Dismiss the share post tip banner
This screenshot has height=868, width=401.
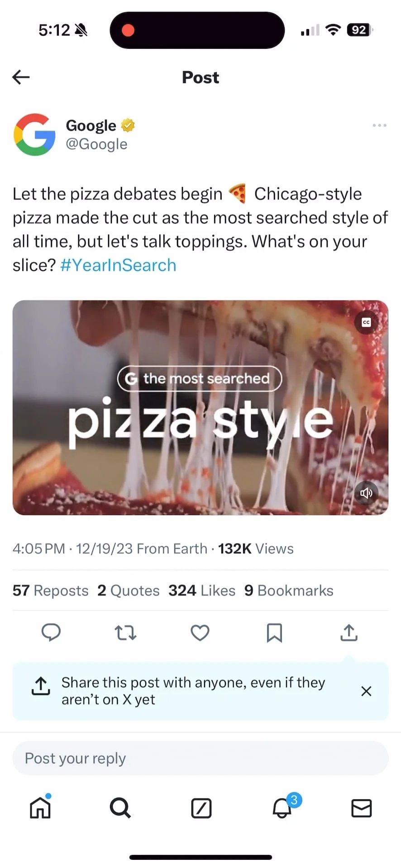366,691
